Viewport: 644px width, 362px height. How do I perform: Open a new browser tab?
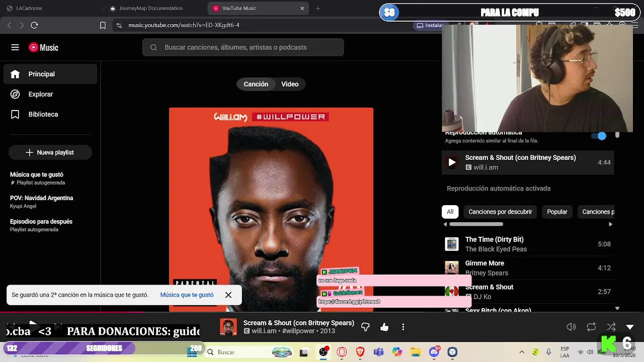click(x=318, y=8)
